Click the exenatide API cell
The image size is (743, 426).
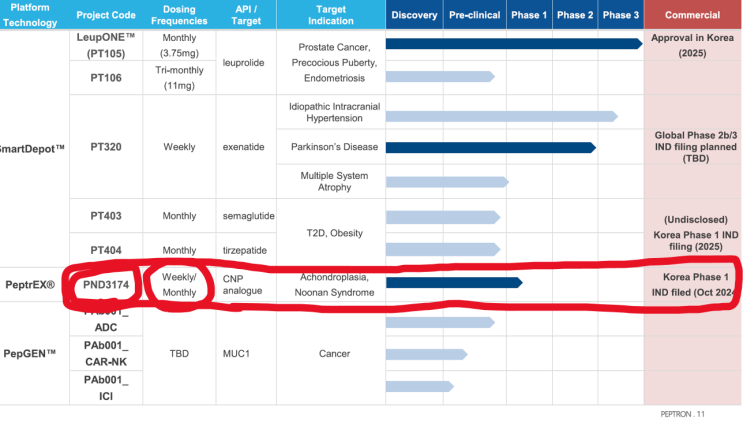tap(244, 147)
